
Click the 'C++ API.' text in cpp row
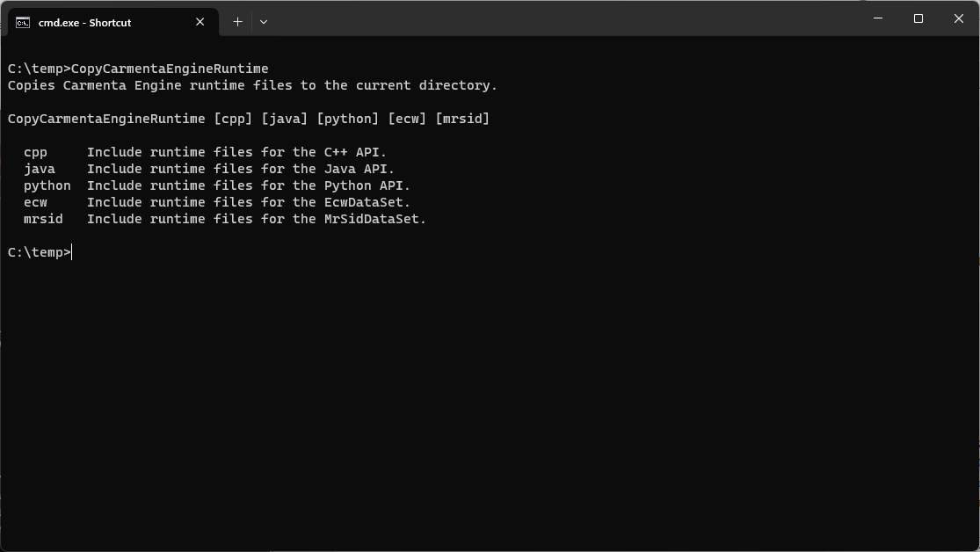[355, 152]
